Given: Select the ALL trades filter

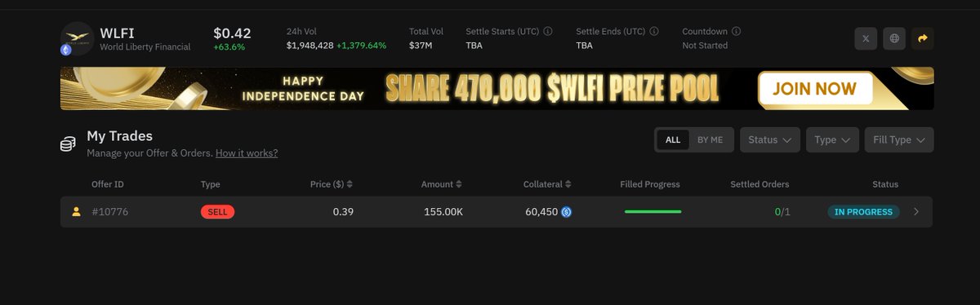Looking at the screenshot, I should tap(673, 139).
